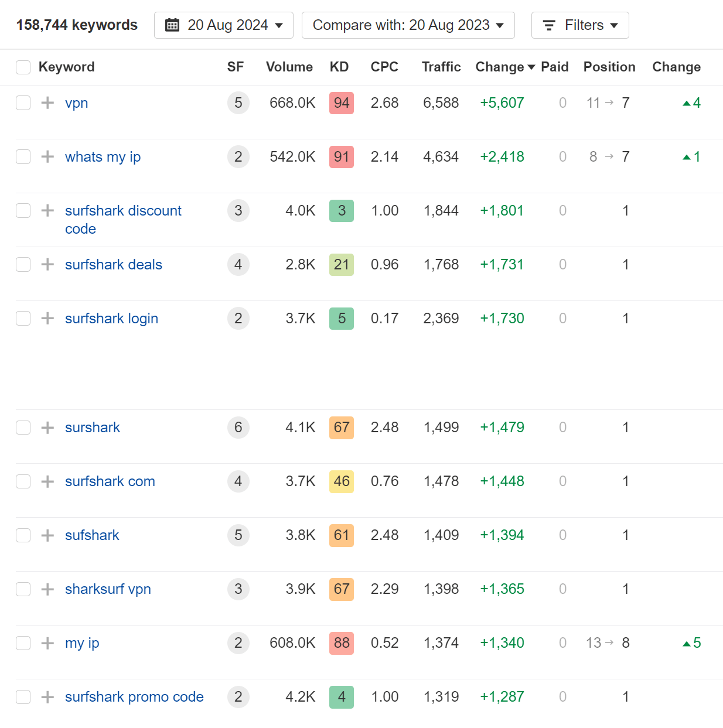The width and height of the screenshot is (723, 728).
Task: Open the "Compare with: 20 Aug 2023" dropdown
Action: point(408,25)
